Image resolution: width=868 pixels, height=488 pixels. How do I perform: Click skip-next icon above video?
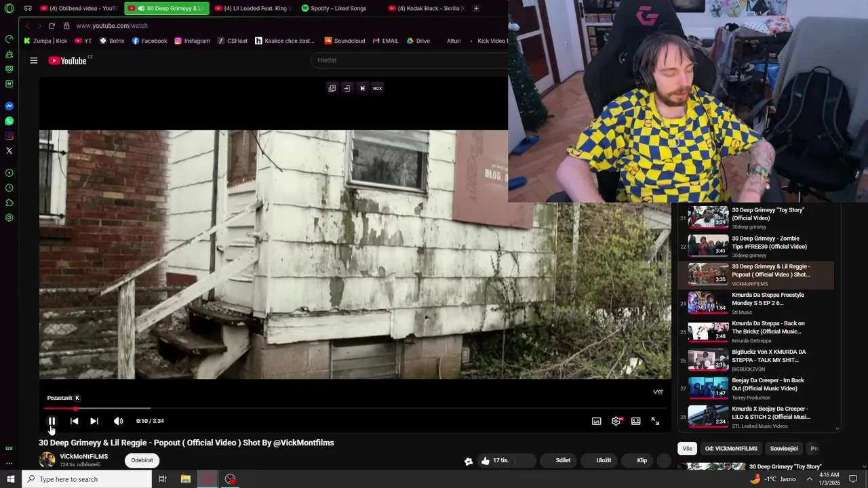(362, 88)
